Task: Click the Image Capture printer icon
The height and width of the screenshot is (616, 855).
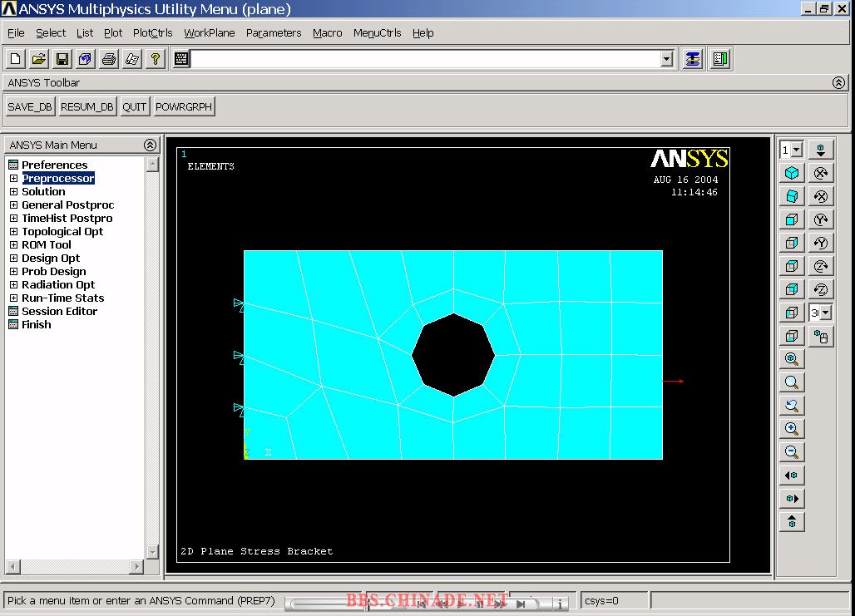Action: 109,59
